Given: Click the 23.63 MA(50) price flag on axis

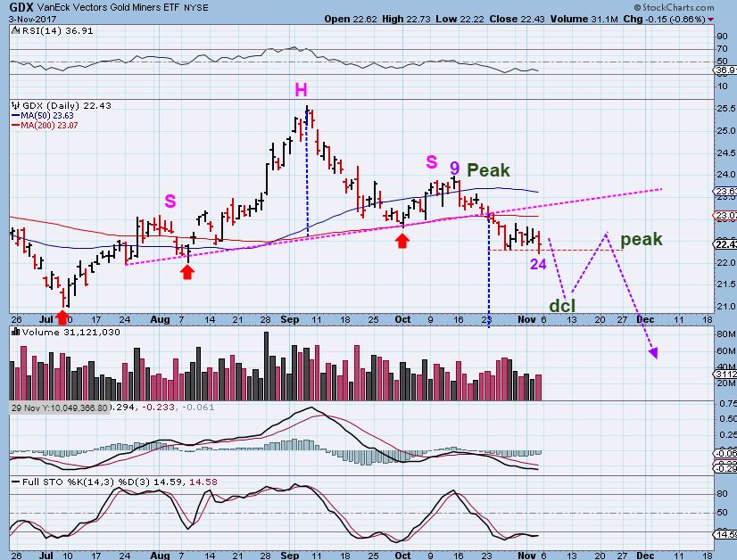Looking at the screenshot, I should tap(725, 191).
